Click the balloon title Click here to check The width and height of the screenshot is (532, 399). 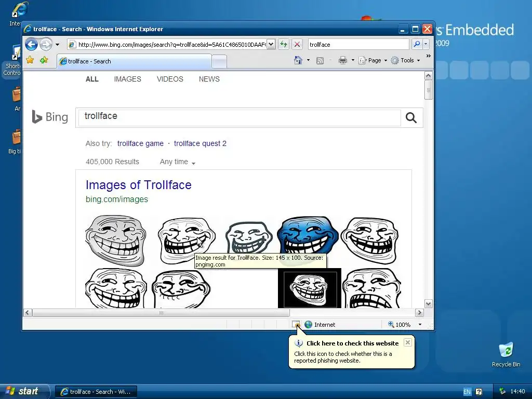pos(352,343)
